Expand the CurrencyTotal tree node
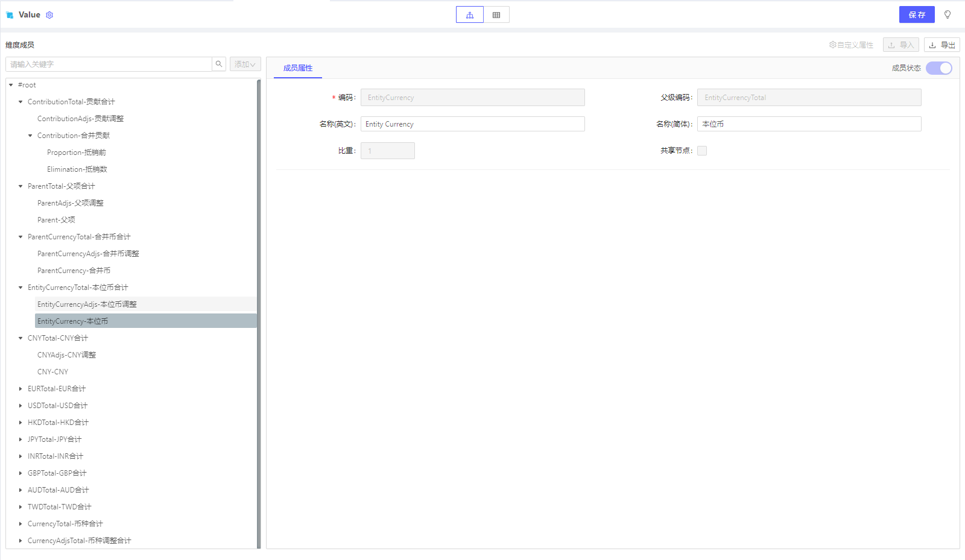 pyautogui.click(x=21, y=524)
